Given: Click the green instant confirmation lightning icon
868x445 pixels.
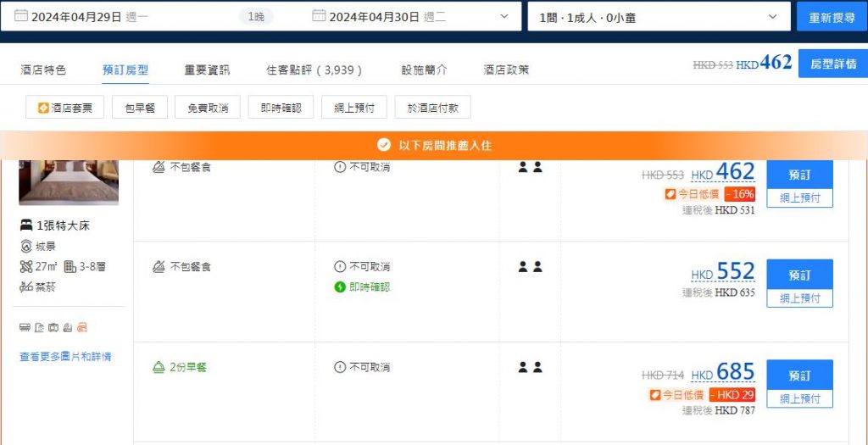Looking at the screenshot, I should (x=340, y=287).
